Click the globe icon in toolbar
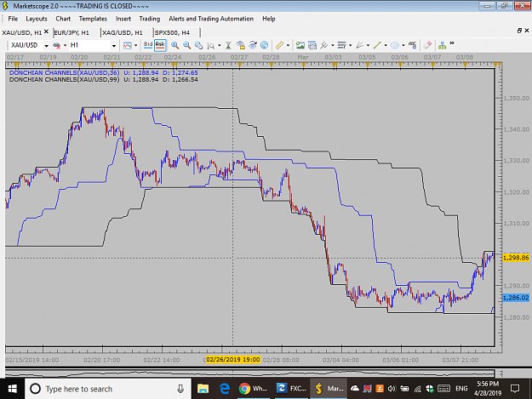Viewport: 532px width, 399px height. 265,45
